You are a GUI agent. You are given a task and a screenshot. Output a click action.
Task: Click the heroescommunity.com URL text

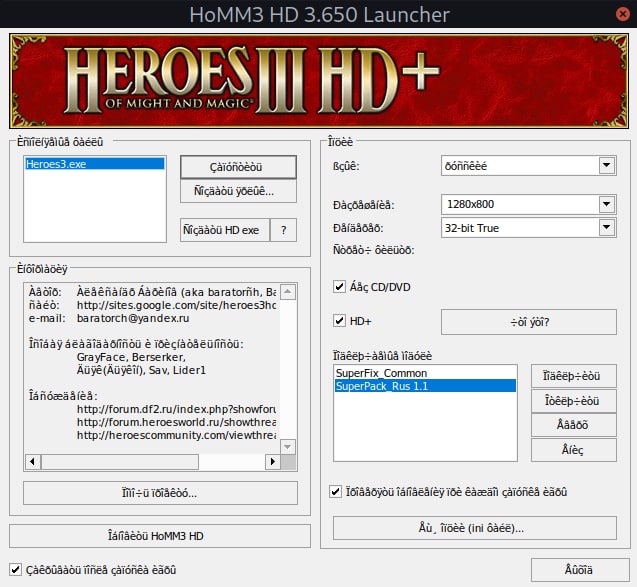(x=176, y=435)
